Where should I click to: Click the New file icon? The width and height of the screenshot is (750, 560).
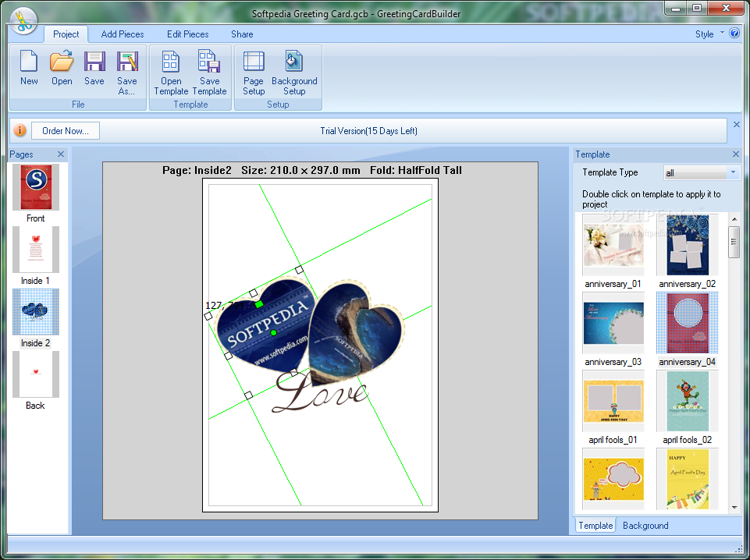(x=29, y=69)
